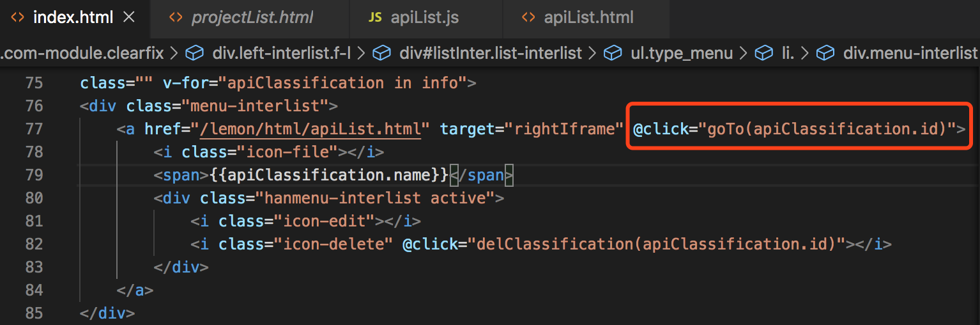Click the goTo(apiClassification.id) handler text

click(826, 129)
